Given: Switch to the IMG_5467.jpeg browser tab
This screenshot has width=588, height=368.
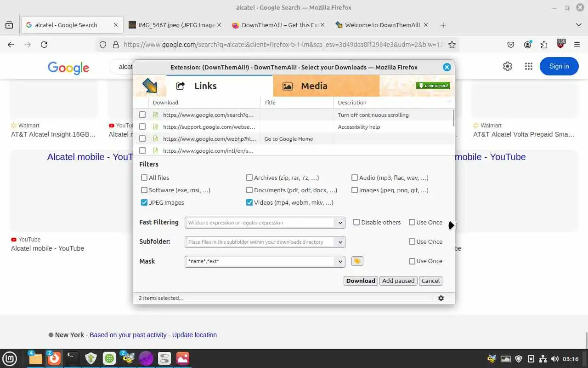Looking at the screenshot, I should 175,25.
